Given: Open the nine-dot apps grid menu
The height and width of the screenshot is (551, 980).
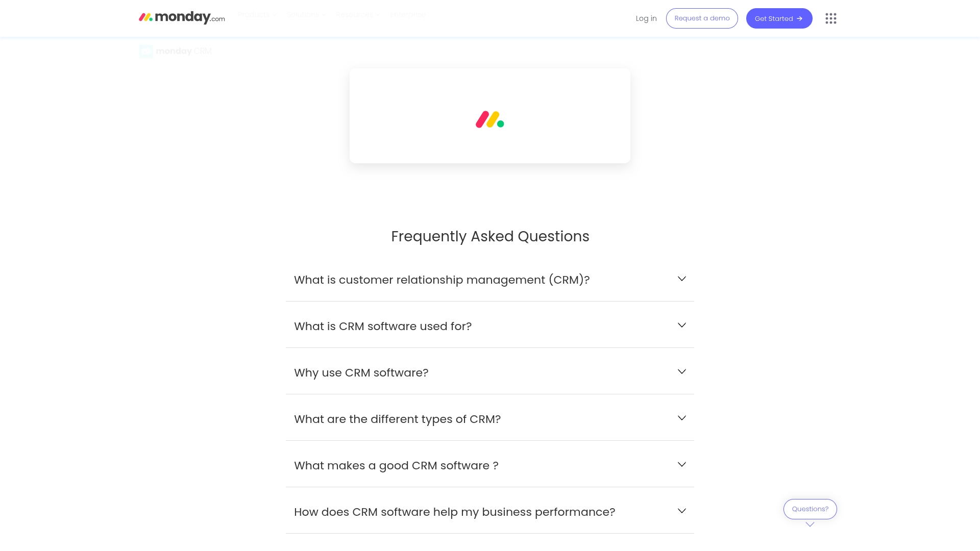Looking at the screenshot, I should point(830,18).
